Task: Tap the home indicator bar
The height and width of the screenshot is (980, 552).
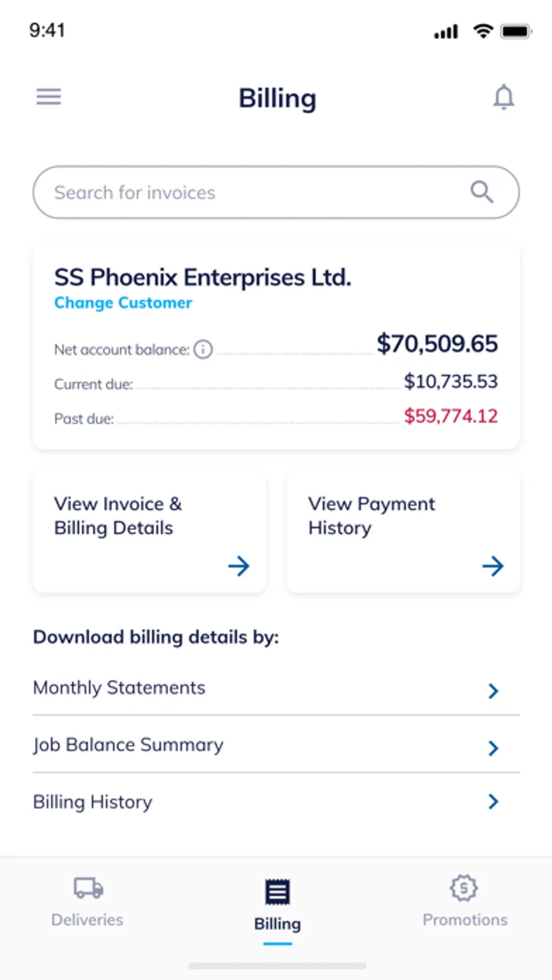Action: coord(277,966)
